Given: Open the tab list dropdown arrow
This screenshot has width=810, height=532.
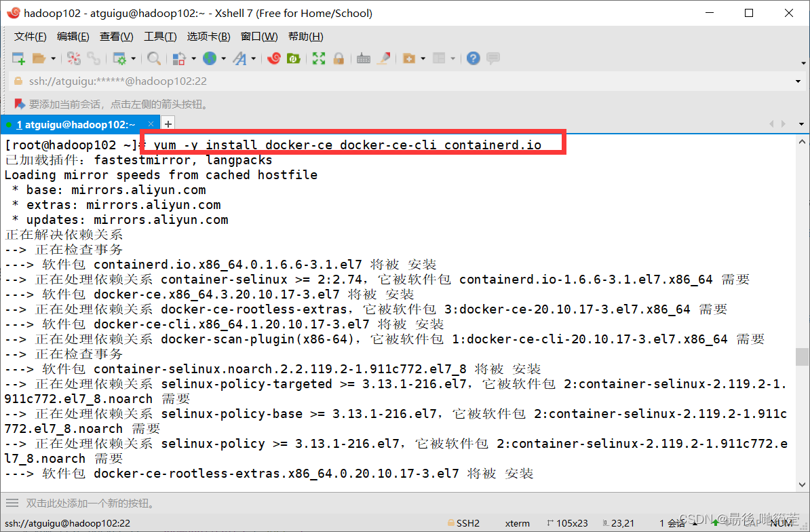Looking at the screenshot, I should tap(801, 124).
